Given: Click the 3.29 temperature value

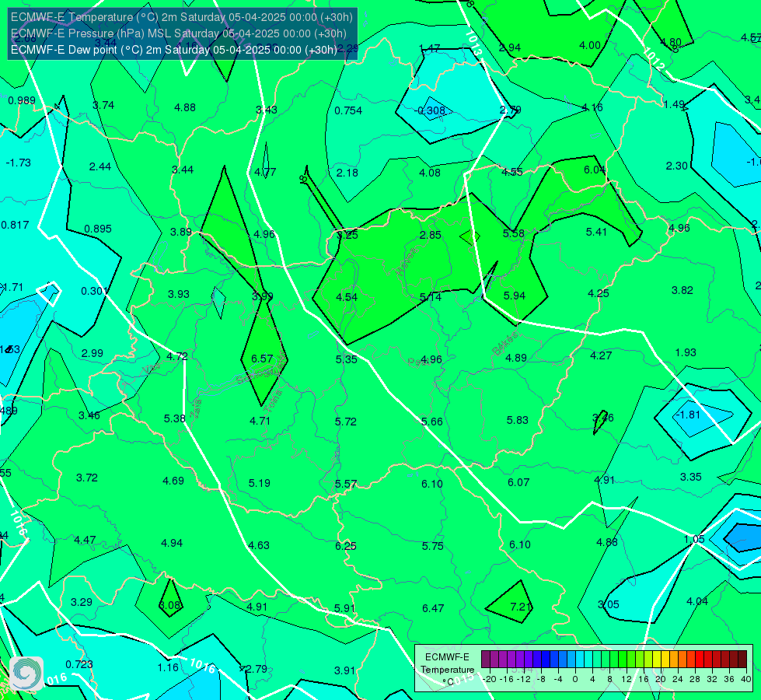Looking at the screenshot, I should (x=82, y=602).
